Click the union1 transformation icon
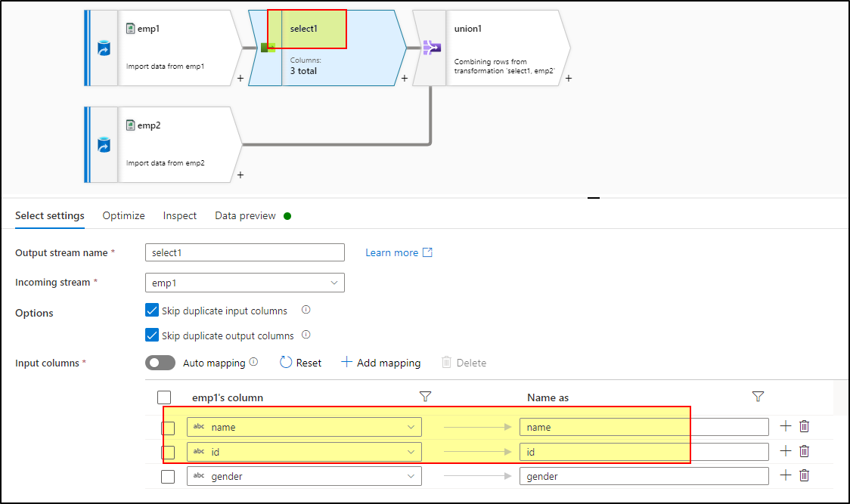Screen dimensions: 850x504 pyautogui.click(x=431, y=48)
